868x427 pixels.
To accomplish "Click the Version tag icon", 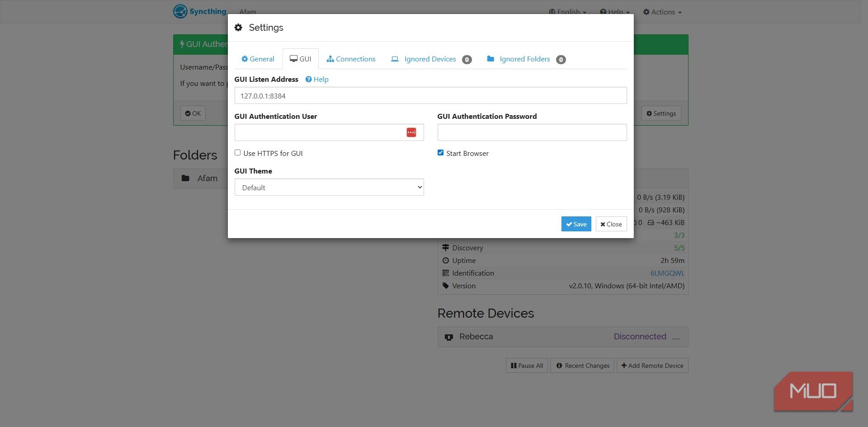I will (x=445, y=286).
